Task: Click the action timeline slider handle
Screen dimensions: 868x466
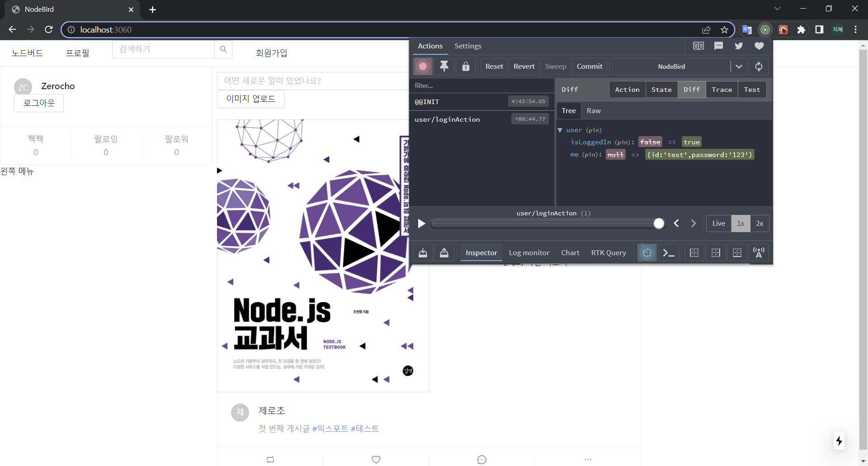Action: (x=659, y=223)
